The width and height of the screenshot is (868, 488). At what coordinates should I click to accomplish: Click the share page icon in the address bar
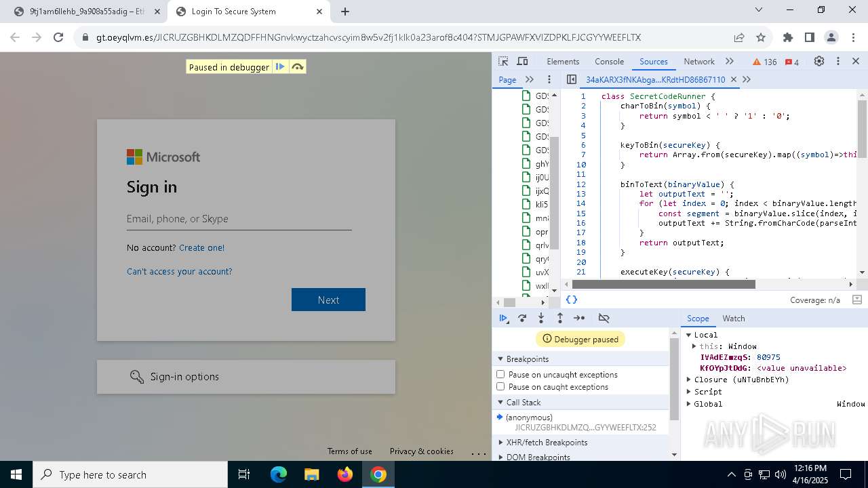(739, 37)
